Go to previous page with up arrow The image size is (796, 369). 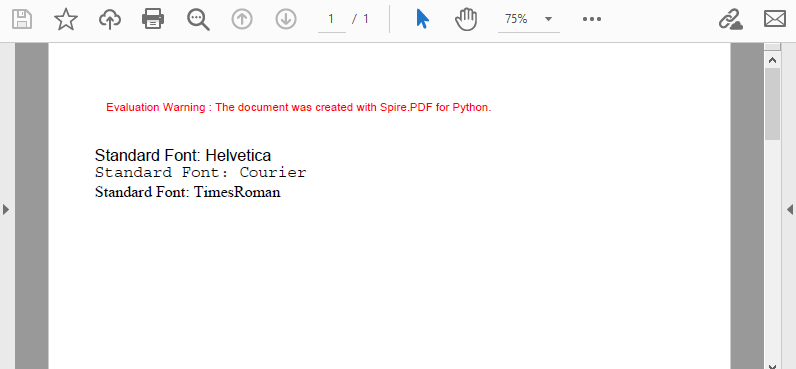(x=242, y=19)
